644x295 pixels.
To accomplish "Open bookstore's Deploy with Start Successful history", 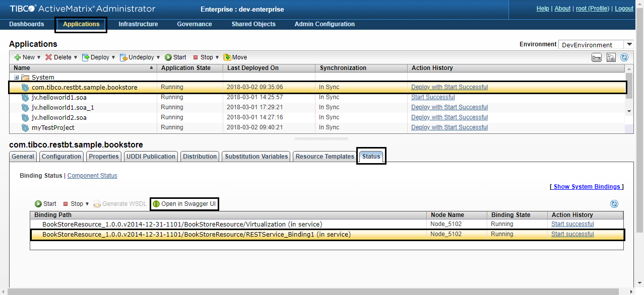I will click(449, 87).
